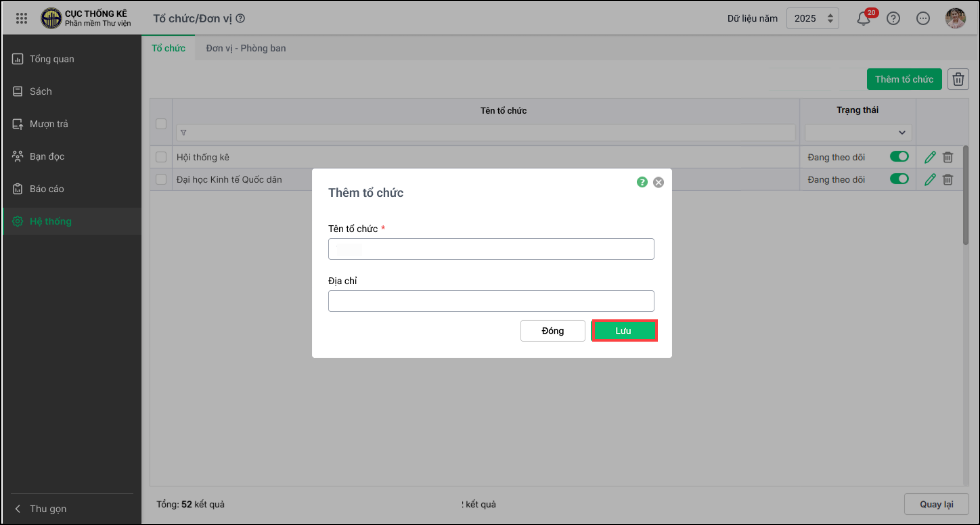Toggle status of Đại học Kinh tế Quốc dân

pos(899,179)
